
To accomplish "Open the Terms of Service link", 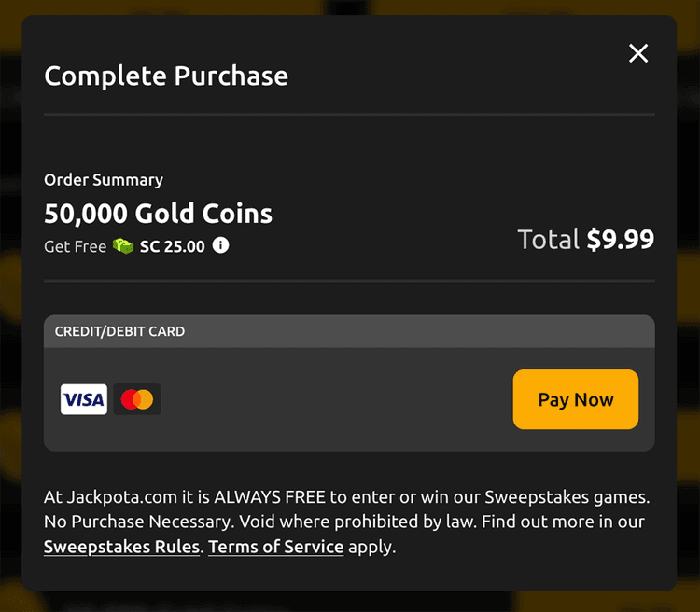I will tap(276, 547).
